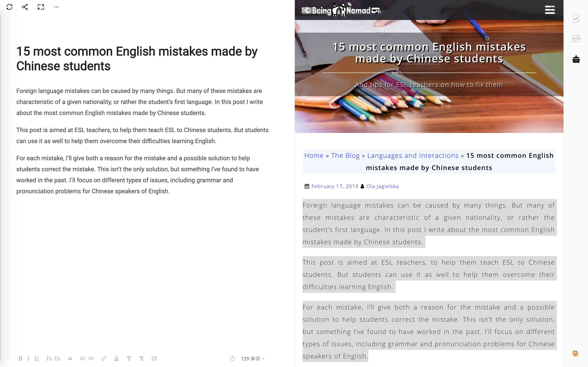The image size is (588, 367).
Task: Click the Bold formatting icon
Action: click(20, 359)
